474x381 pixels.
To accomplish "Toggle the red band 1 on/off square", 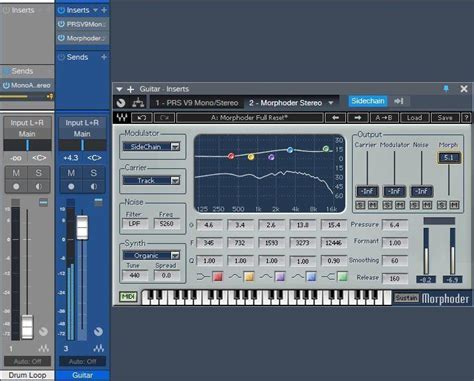I will tap(217, 277).
